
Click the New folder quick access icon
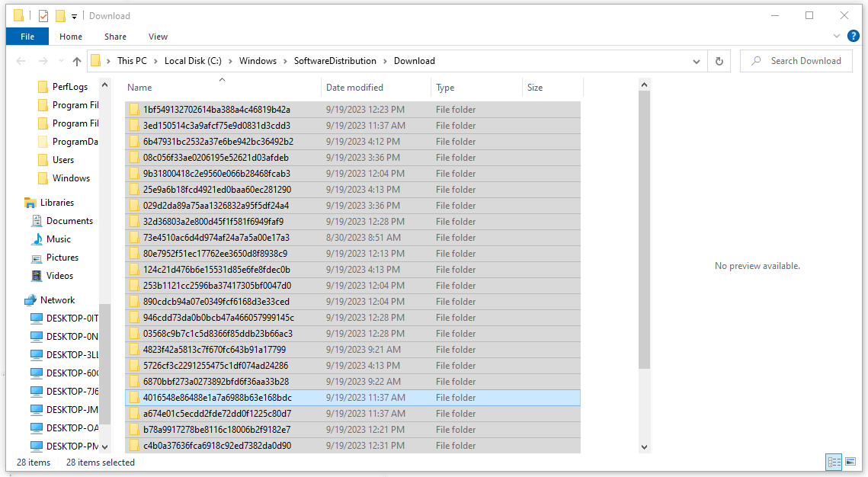(x=59, y=15)
